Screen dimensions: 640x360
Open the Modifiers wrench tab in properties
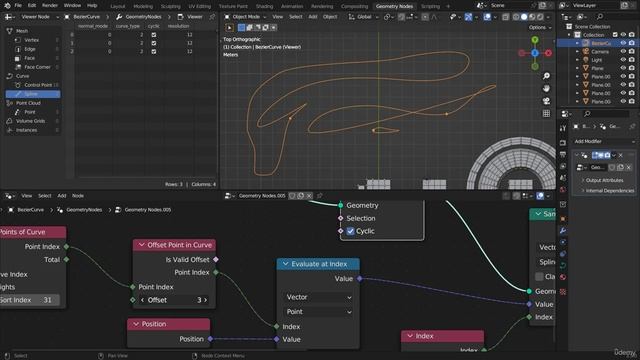pos(563,231)
